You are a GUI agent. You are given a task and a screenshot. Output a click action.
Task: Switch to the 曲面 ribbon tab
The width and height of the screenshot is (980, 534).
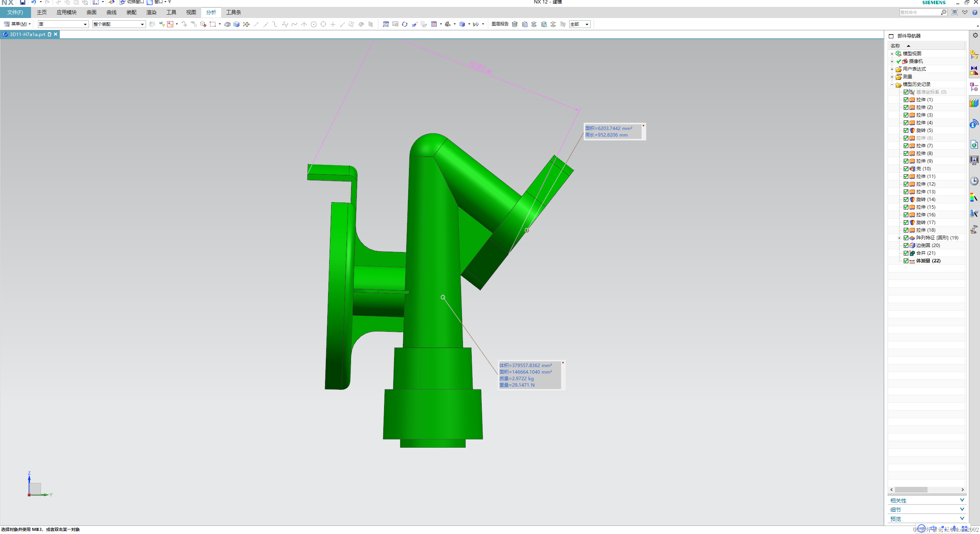pyautogui.click(x=92, y=12)
